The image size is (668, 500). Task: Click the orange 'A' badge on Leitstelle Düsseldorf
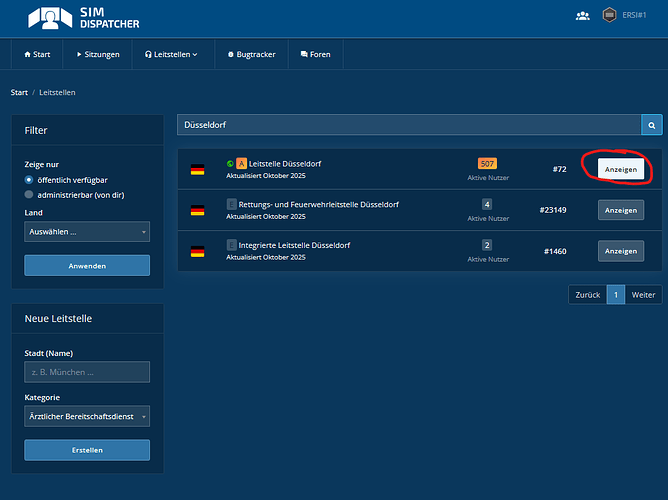coord(241,163)
